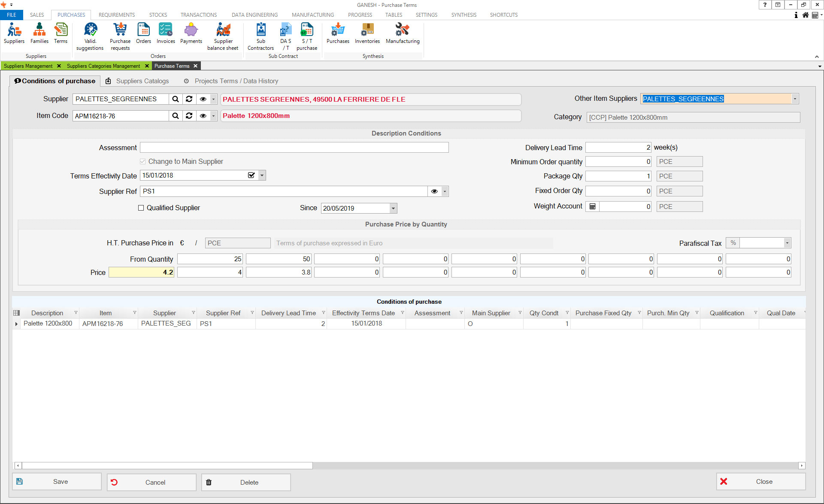Open the Suppliers ribbon icon
The height and width of the screenshot is (504, 824).
14,33
